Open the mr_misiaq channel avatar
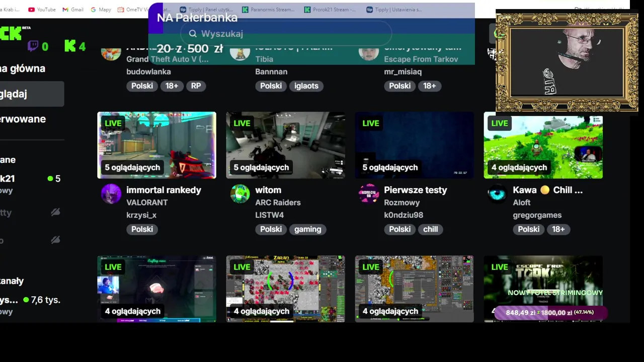644x362 pixels. (368, 52)
